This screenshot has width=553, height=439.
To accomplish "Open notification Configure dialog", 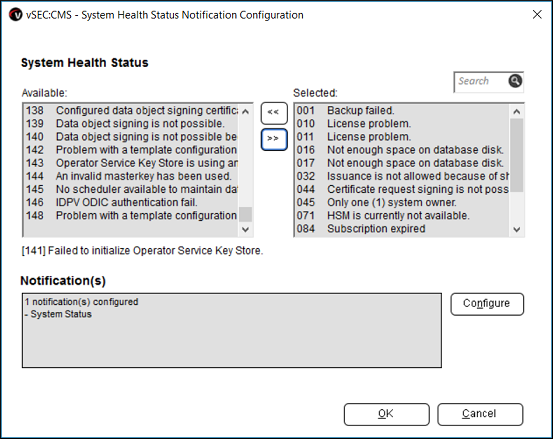I will pos(487,304).
